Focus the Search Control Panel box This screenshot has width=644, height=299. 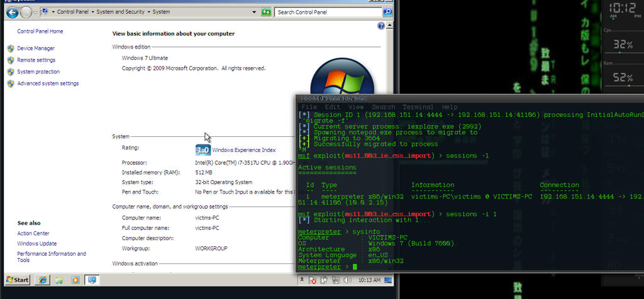[328, 13]
